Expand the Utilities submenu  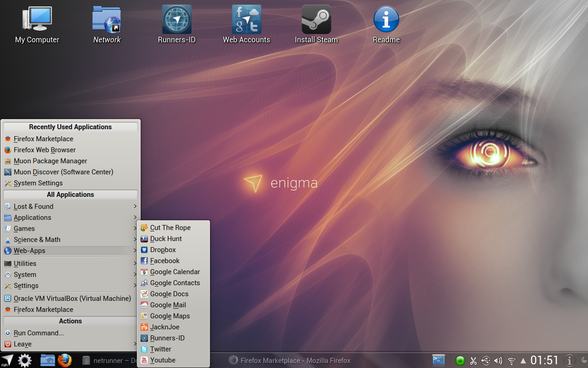(70, 264)
